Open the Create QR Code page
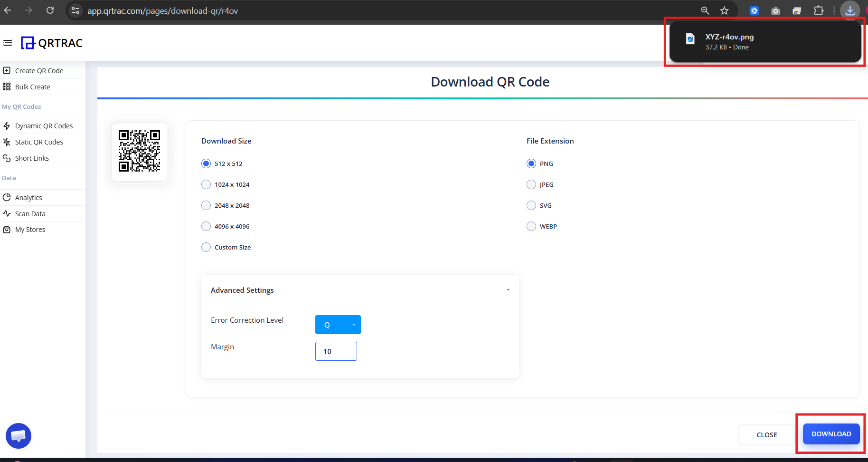Viewport: 868px width, 462px height. coord(39,70)
